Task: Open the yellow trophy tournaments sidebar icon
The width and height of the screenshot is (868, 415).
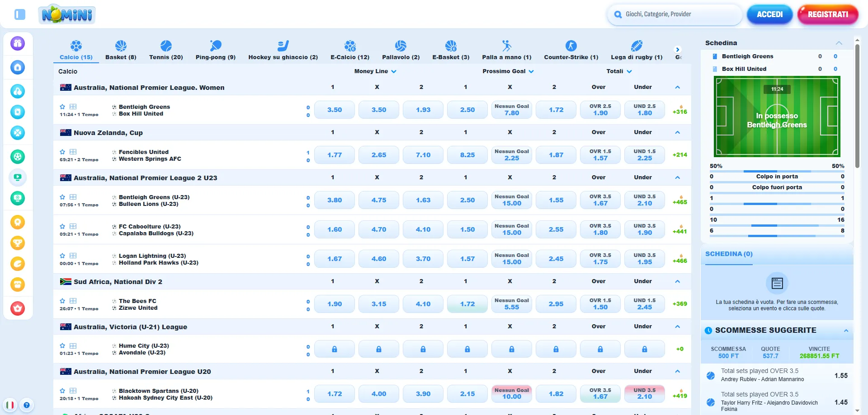Action: coord(18,243)
